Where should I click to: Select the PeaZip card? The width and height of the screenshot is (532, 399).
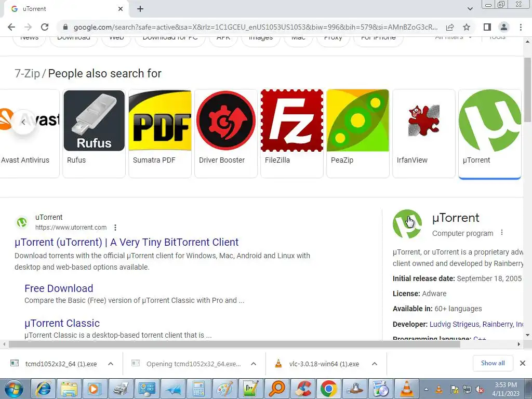[x=357, y=133]
